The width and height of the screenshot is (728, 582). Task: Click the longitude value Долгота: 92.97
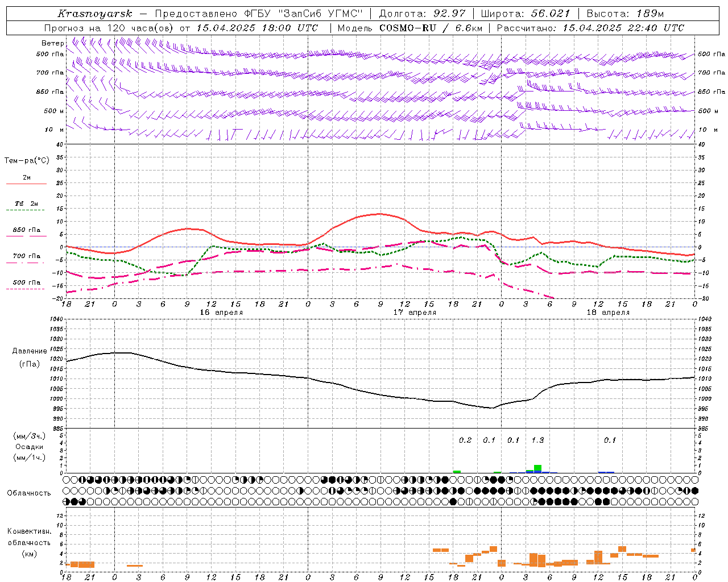tap(421, 14)
